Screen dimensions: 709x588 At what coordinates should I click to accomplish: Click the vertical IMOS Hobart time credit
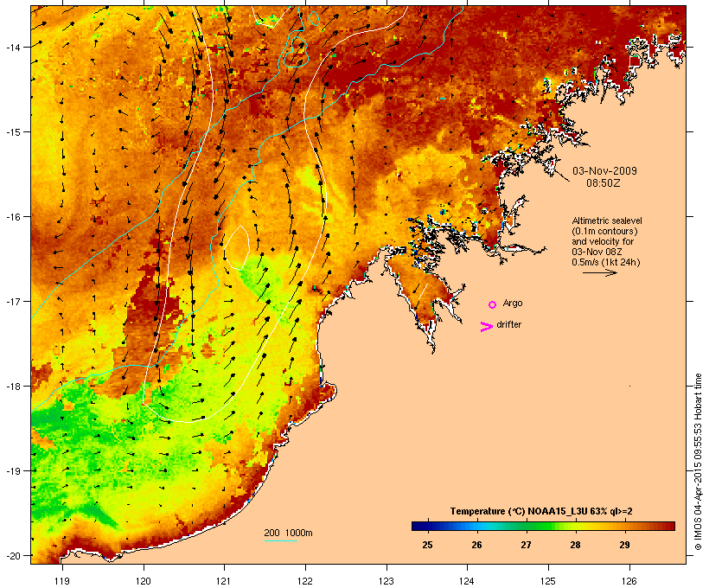coord(699,462)
